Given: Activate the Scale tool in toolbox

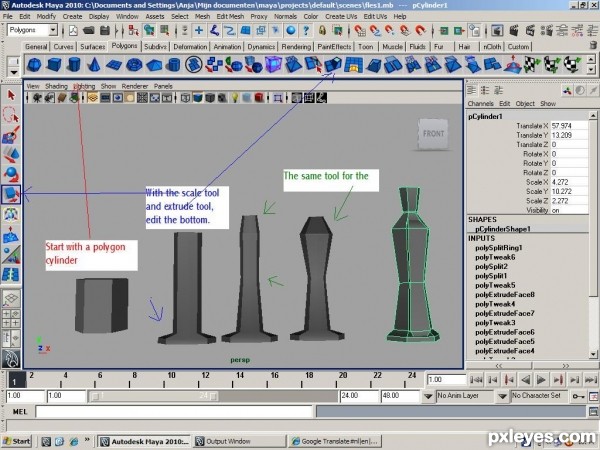Looking at the screenshot, I should pyautogui.click(x=11, y=194).
